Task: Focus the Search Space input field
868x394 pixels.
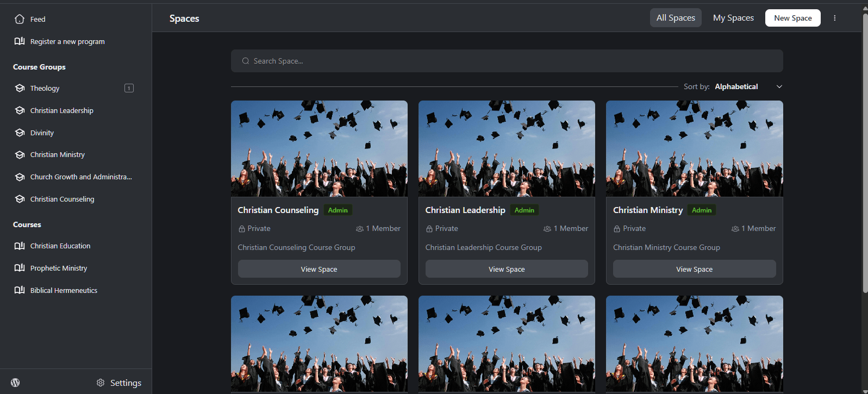Action: (x=507, y=61)
